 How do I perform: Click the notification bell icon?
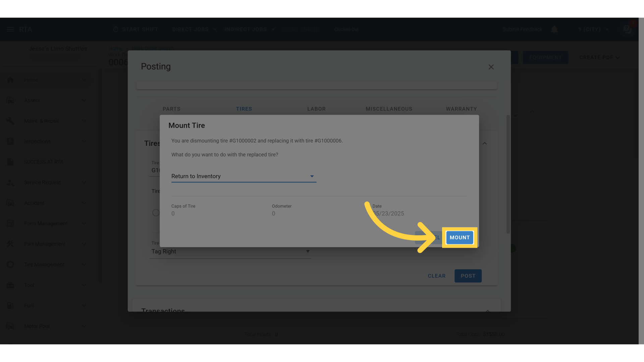[x=554, y=29]
